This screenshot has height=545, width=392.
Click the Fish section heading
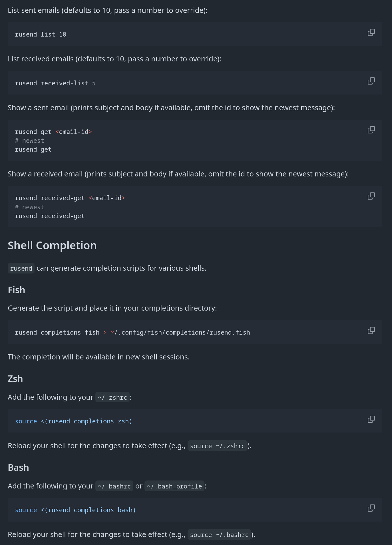click(x=17, y=290)
